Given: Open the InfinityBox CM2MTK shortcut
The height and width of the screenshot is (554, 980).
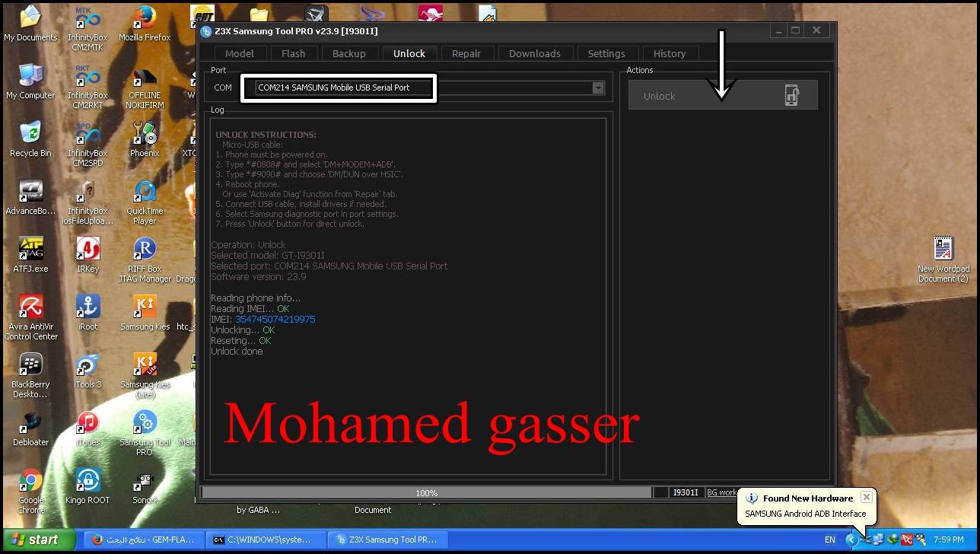Looking at the screenshot, I should (87, 27).
